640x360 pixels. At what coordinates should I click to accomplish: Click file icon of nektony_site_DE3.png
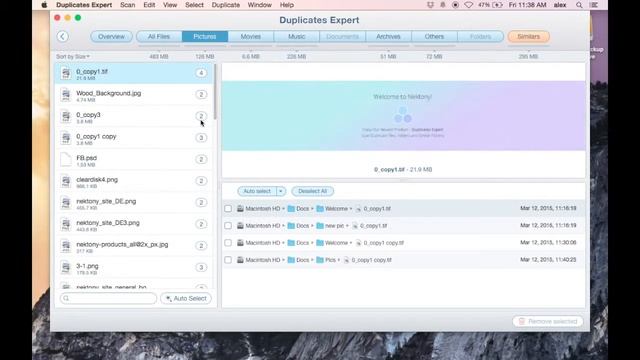pos(66,225)
